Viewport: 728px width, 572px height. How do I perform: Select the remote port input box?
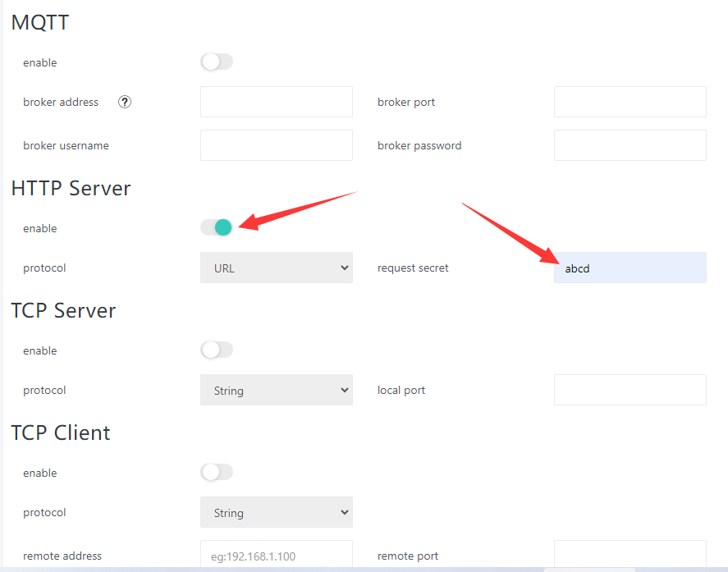(x=630, y=556)
